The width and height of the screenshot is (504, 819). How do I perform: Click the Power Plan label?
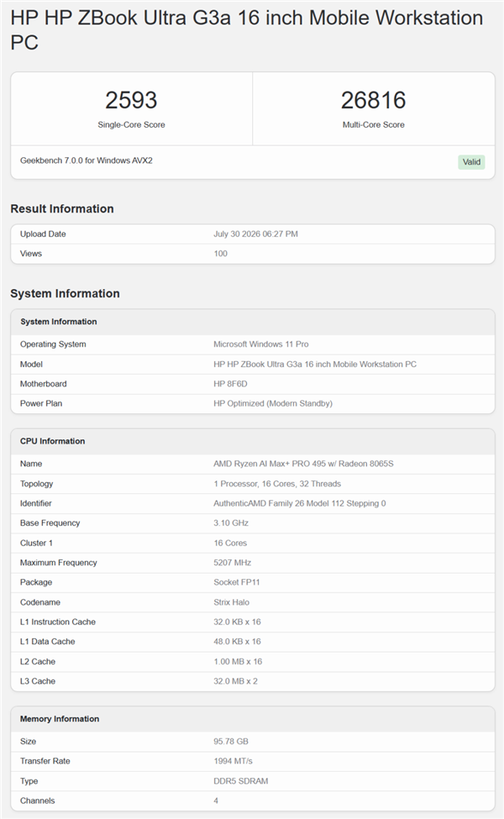coord(40,403)
